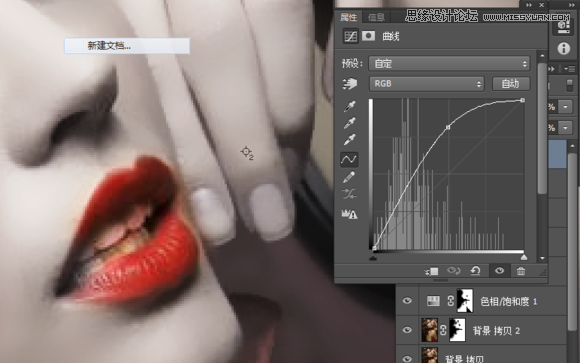Image resolution: width=580 pixels, height=363 pixels.
Task: Click the histogram warning recalculate icon
Action: pyautogui.click(x=349, y=214)
